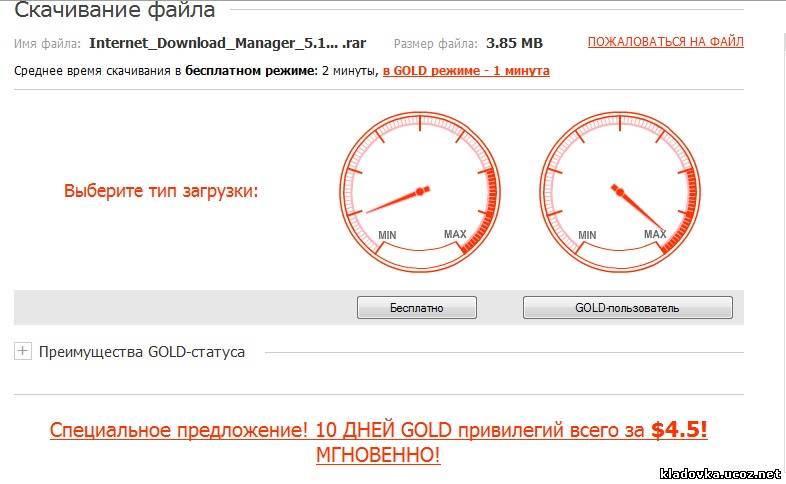Click the Размер файла label

436,44
